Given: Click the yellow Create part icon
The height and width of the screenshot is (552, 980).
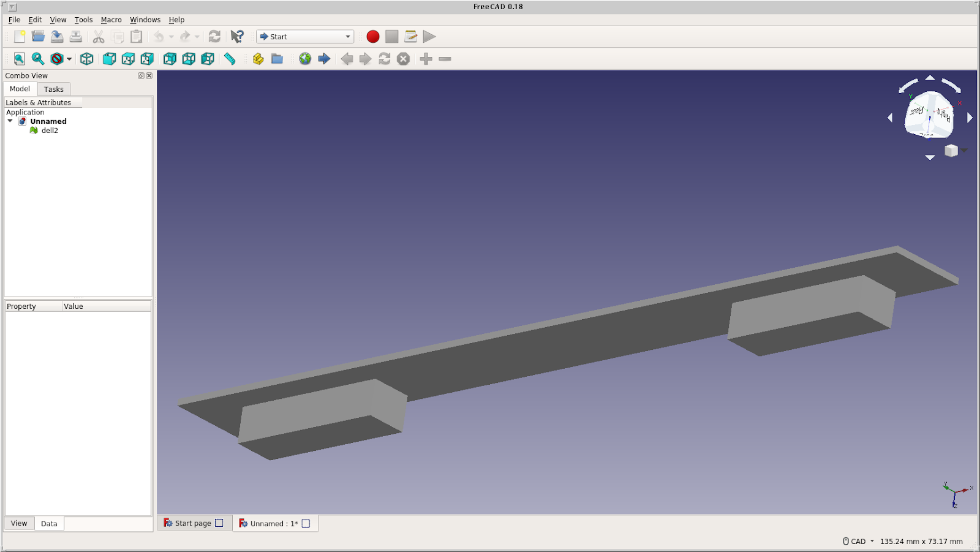Looking at the screenshot, I should [x=258, y=59].
